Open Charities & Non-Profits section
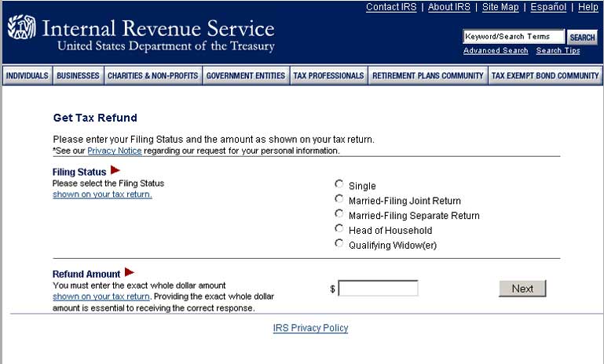The height and width of the screenshot is (364, 604). [153, 76]
